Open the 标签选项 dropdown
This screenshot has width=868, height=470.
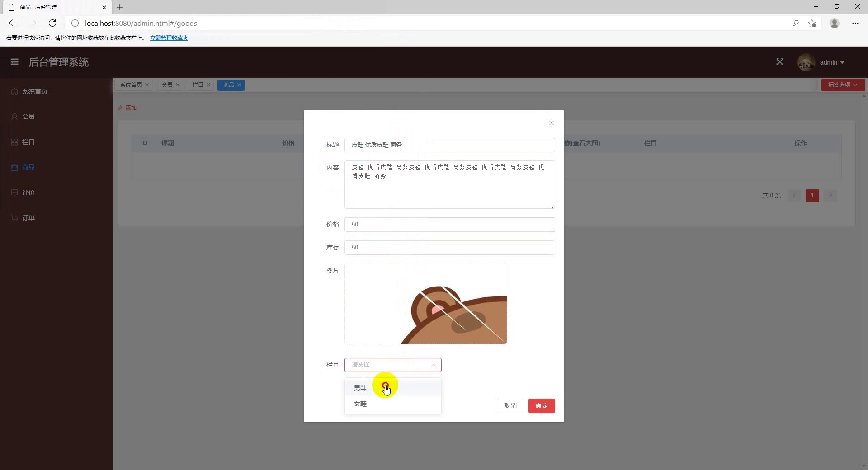pyautogui.click(x=842, y=85)
